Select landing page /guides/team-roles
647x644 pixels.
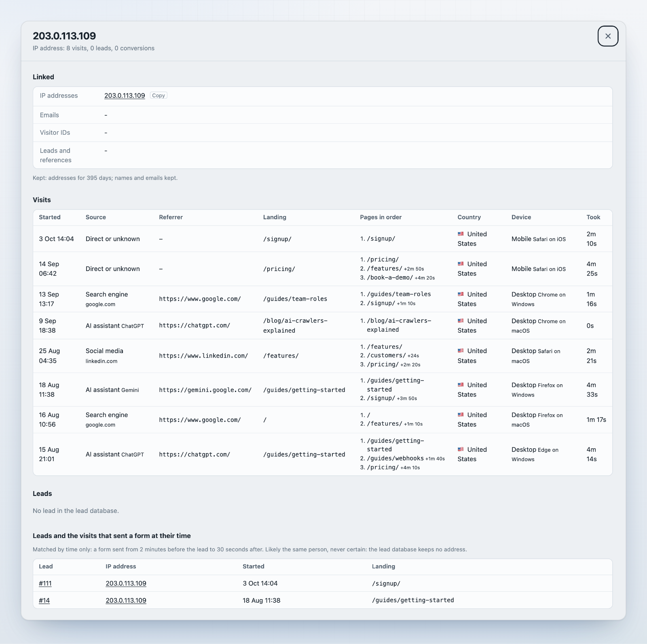click(295, 299)
